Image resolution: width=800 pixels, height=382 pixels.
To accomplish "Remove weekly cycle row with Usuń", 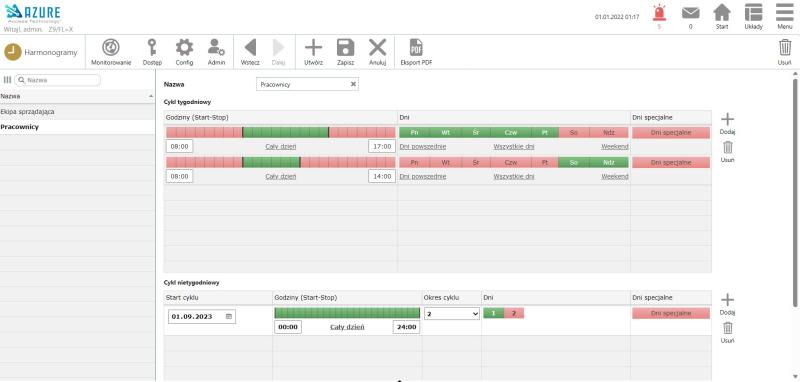I will [x=728, y=151].
